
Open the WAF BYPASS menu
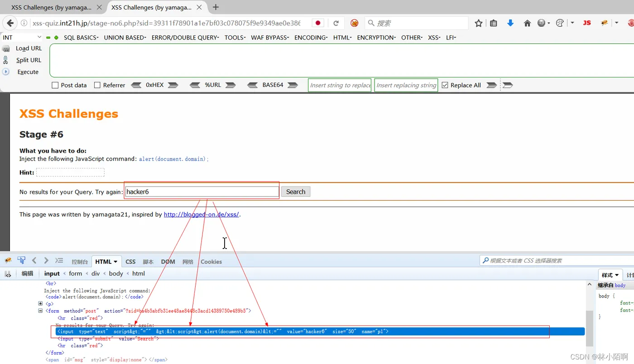click(270, 38)
